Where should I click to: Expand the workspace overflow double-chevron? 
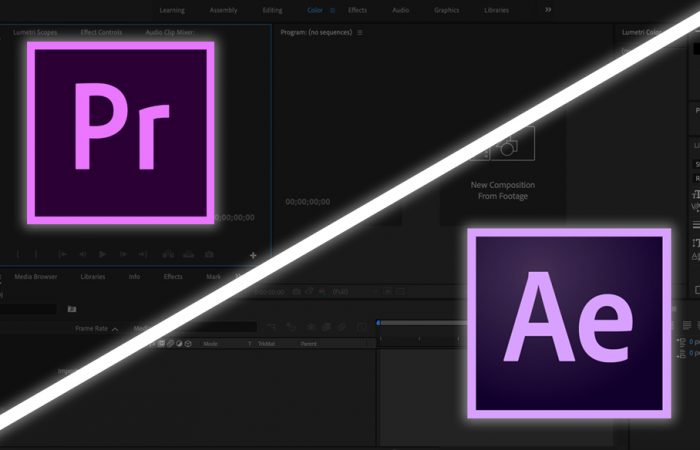click(x=548, y=10)
